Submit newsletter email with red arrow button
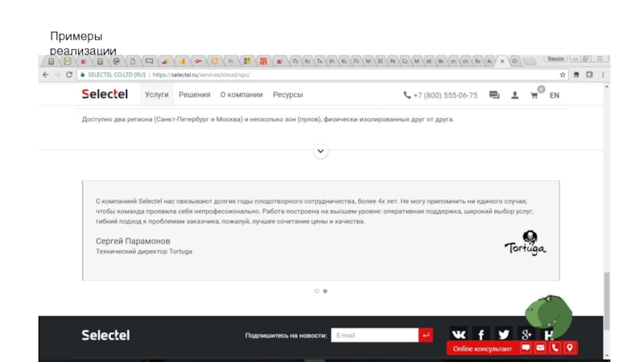The image size is (644, 362). pyautogui.click(x=426, y=335)
